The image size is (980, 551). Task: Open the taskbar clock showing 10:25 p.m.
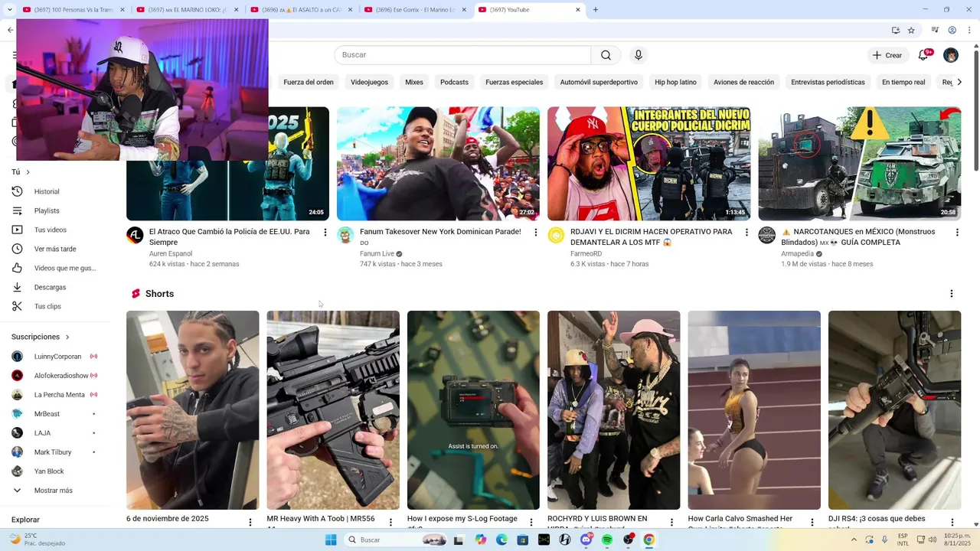pyautogui.click(x=957, y=540)
